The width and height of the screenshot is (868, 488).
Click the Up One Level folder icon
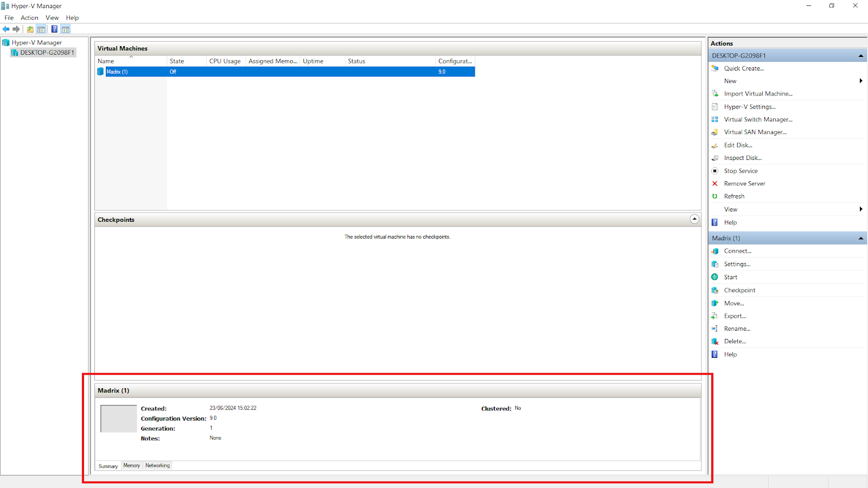tap(30, 29)
